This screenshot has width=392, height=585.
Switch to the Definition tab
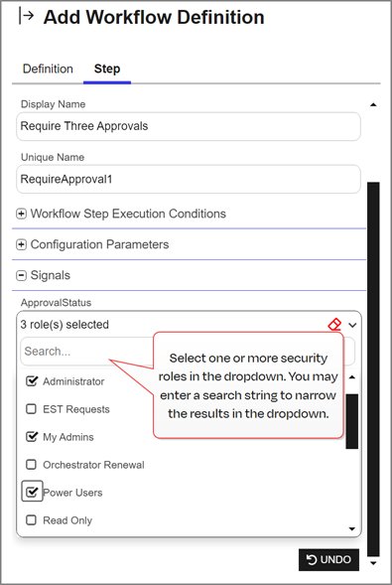[x=48, y=69]
